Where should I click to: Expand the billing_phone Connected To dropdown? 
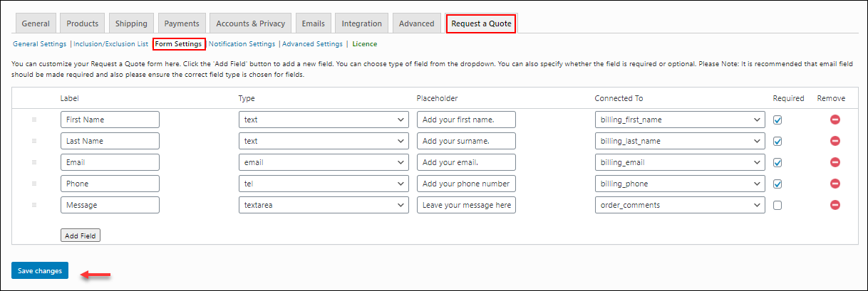tap(680, 184)
